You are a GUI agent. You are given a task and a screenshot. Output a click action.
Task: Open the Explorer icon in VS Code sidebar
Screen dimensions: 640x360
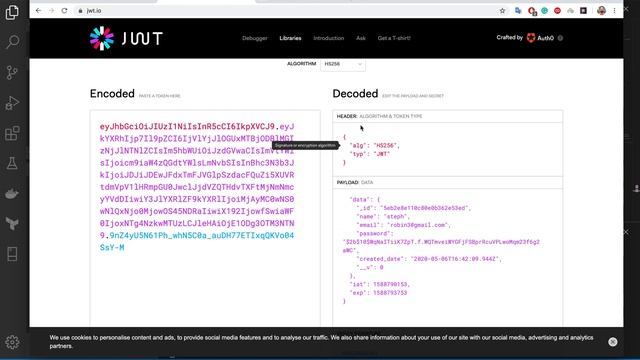pyautogui.click(x=12, y=12)
